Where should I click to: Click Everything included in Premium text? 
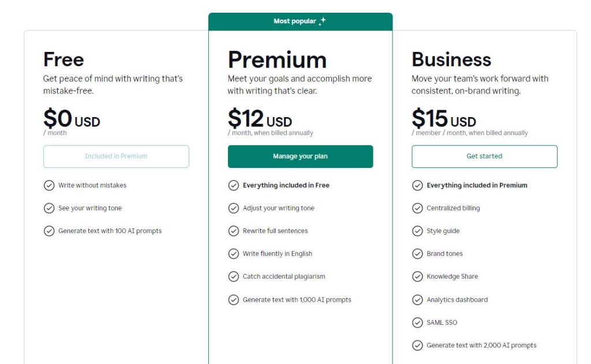point(477,185)
